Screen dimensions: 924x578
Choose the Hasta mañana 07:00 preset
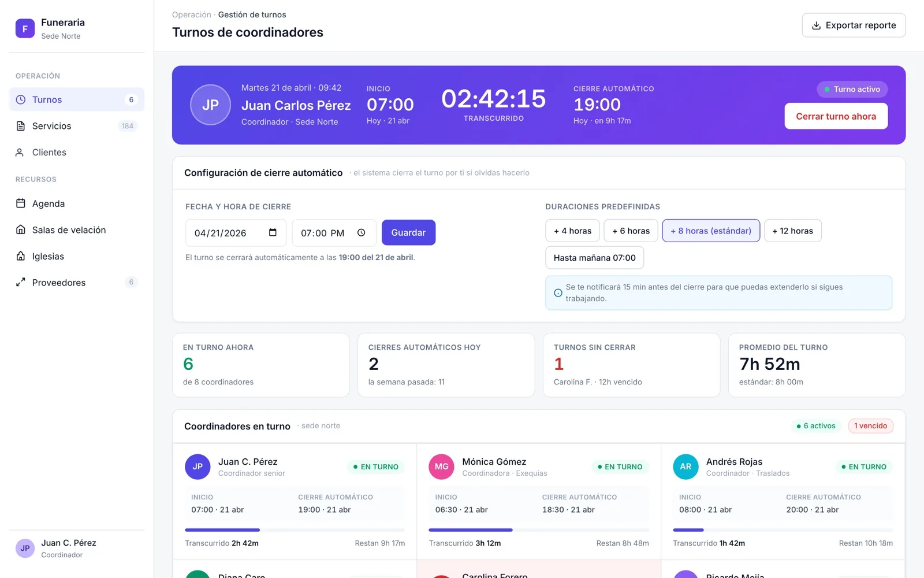594,258
